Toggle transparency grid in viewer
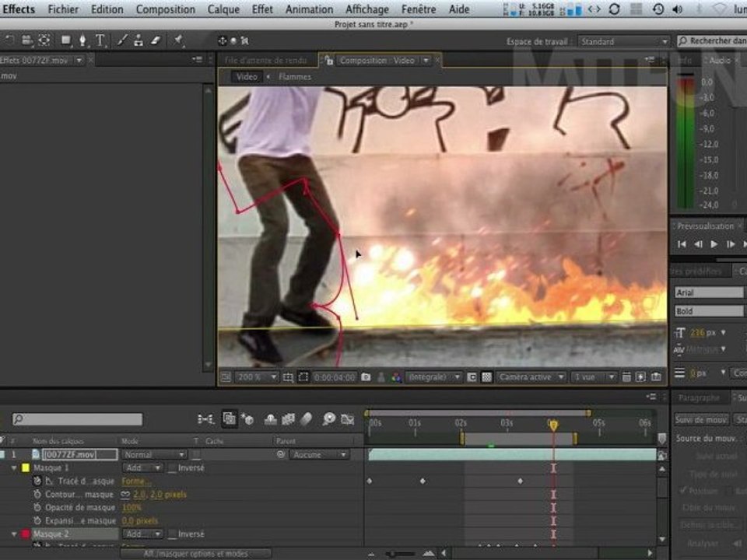Viewport: 747px width, 560px height. pos(487,377)
